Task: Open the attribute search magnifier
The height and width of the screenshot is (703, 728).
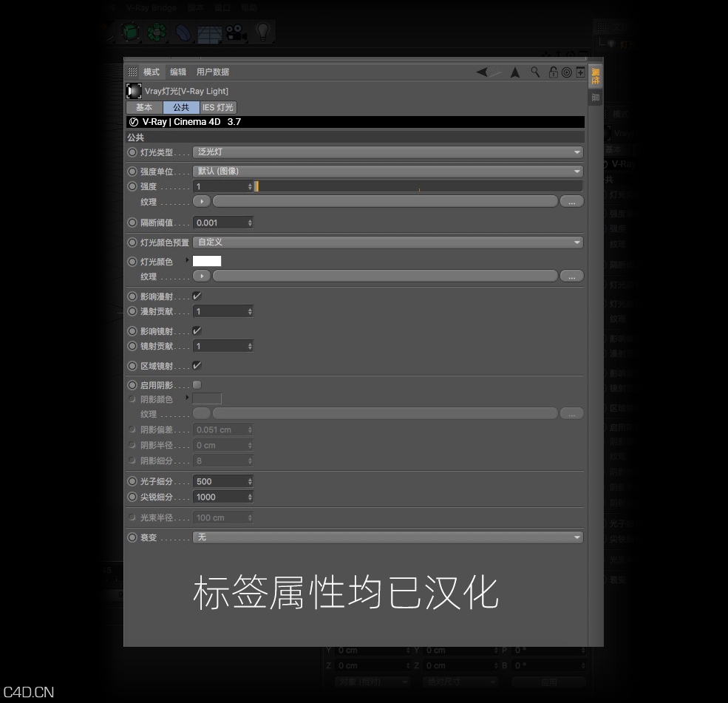Action: coord(535,72)
